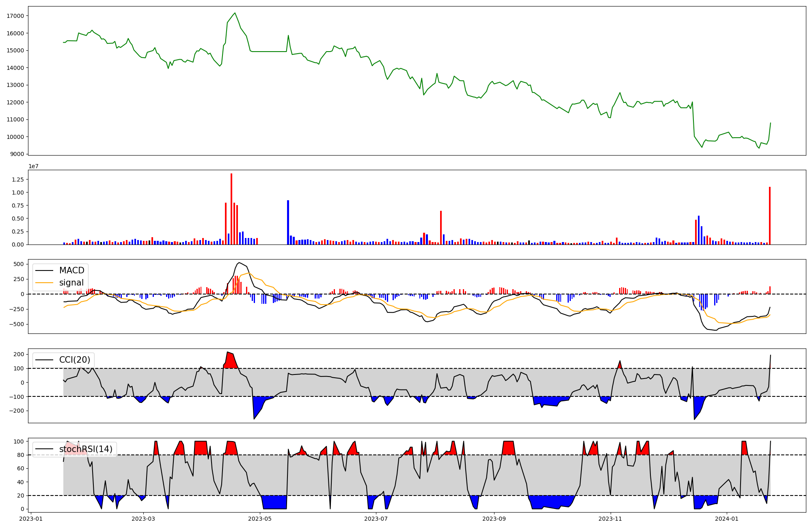
Task: Select the 2023-05 x-axis date label
Action: point(260,519)
